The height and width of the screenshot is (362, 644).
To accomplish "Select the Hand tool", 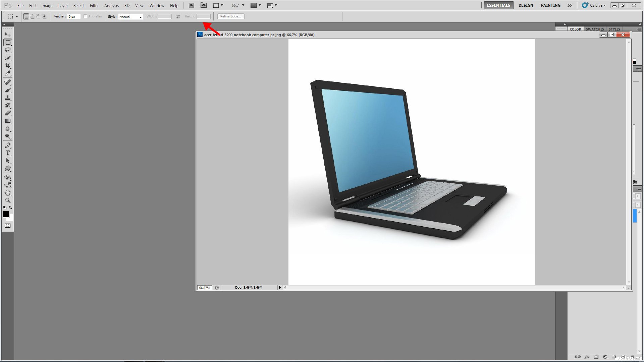I will click(x=8, y=193).
